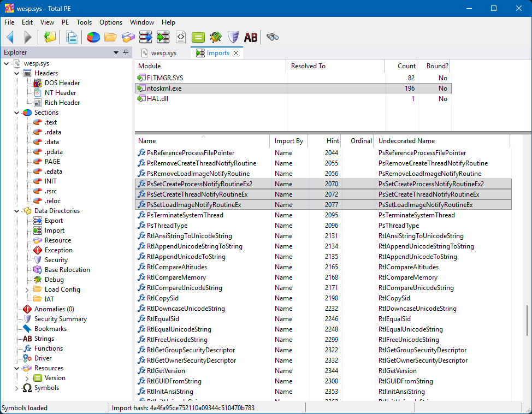The height and width of the screenshot is (414, 532).
Task: Click the green Version toolbar icon
Action: click(198, 37)
